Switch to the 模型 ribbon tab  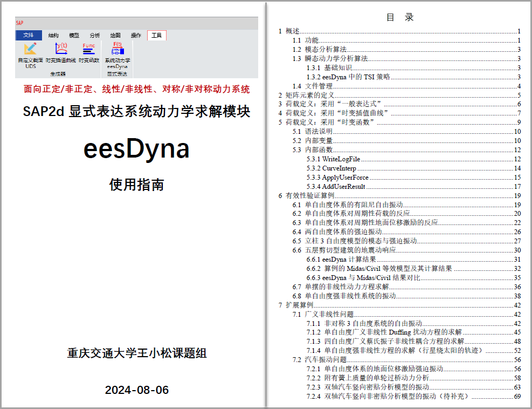74,35
